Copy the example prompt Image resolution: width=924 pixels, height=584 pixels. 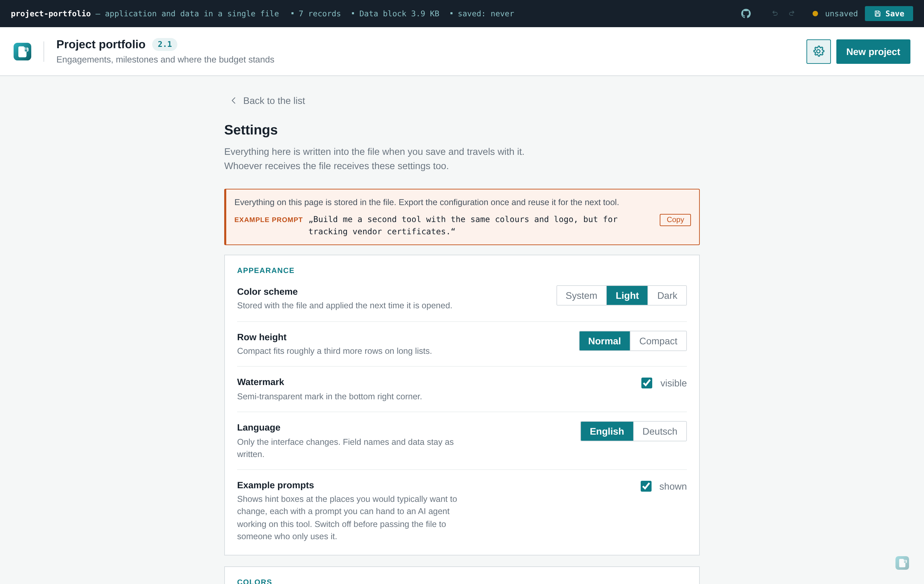point(675,220)
